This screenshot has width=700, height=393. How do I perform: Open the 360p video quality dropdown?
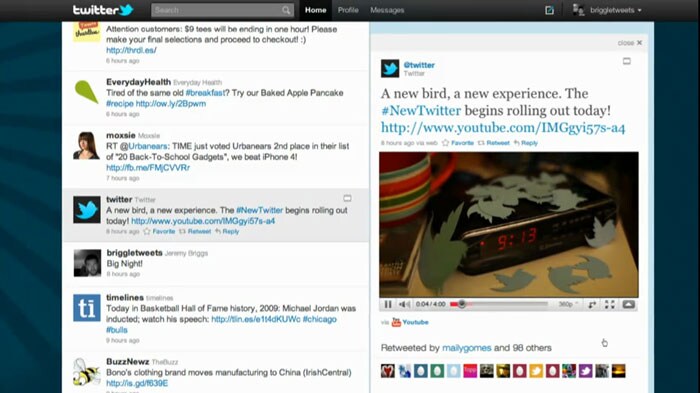coord(568,304)
